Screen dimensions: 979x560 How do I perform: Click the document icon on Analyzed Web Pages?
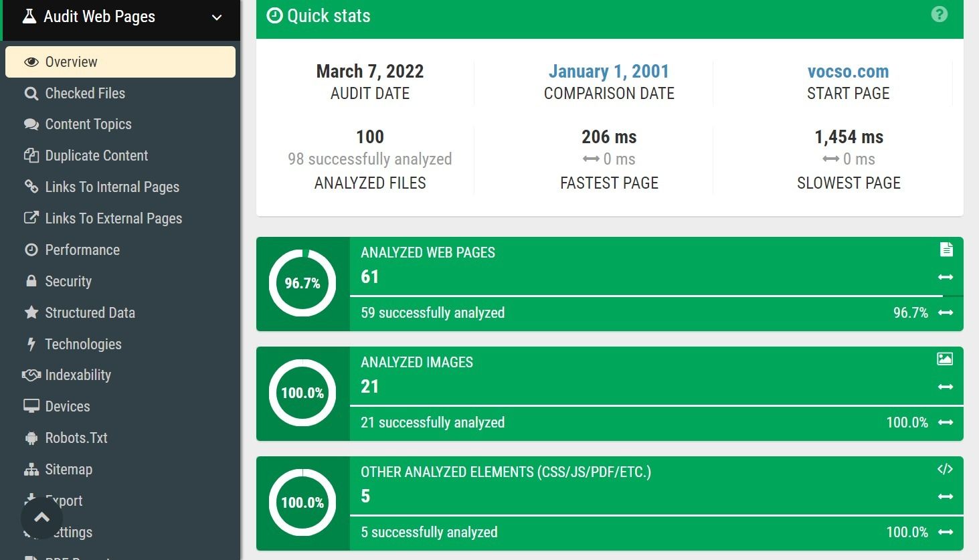pyautogui.click(x=946, y=250)
